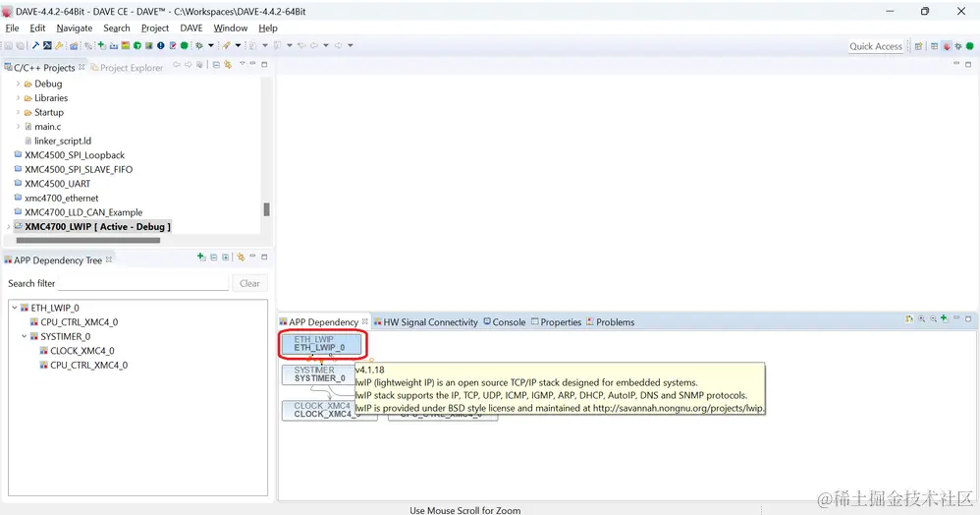Expand the Libraries folder

click(18, 97)
